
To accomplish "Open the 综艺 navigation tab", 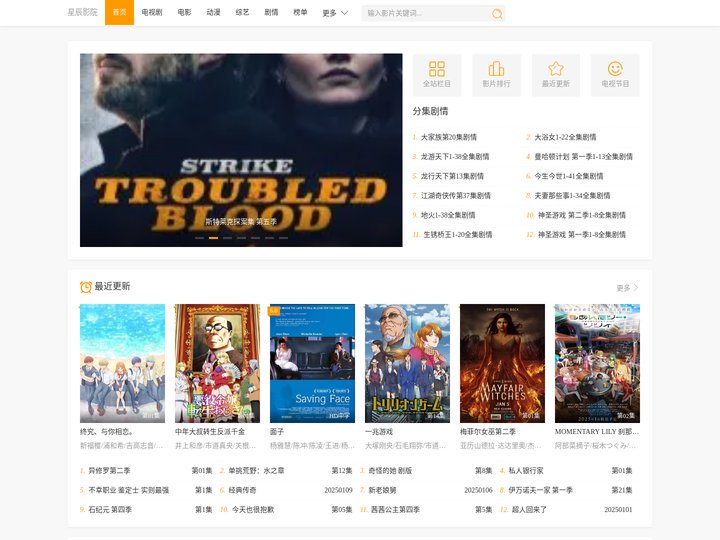I will [x=242, y=12].
